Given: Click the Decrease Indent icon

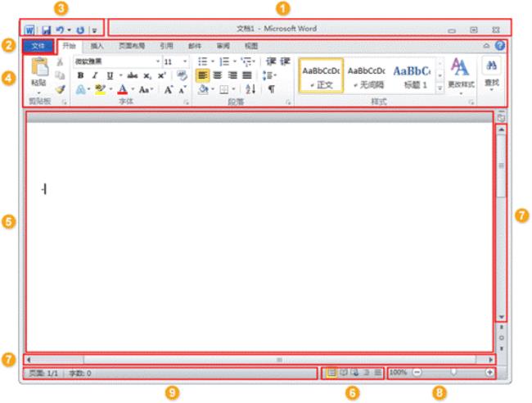Looking at the screenshot, I should [x=271, y=61].
